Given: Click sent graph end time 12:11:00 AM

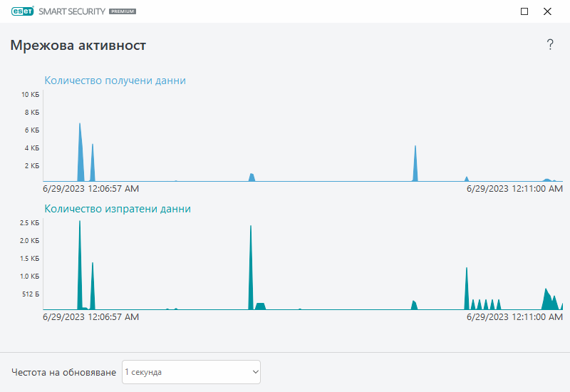Looking at the screenshot, I should point(514,316).
